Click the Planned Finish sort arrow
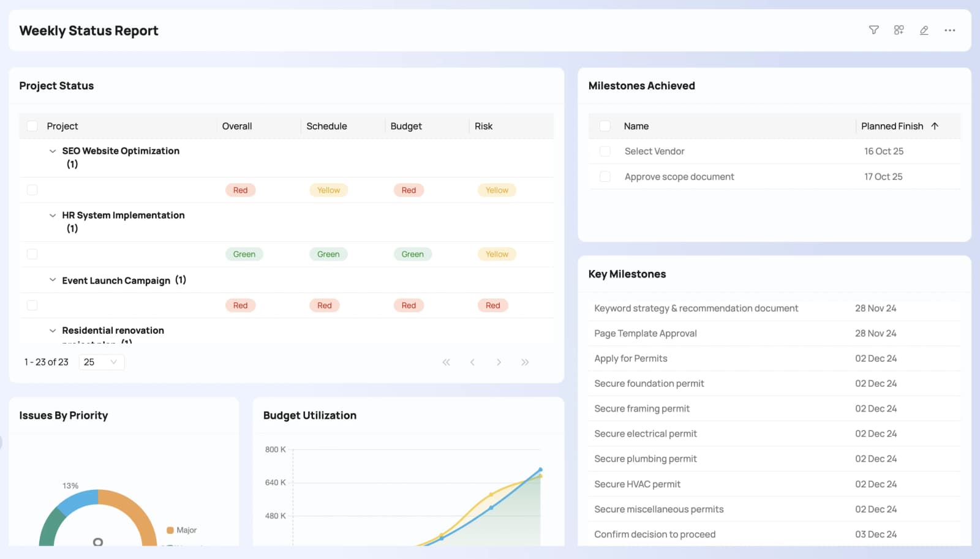 tap(935, 126)
